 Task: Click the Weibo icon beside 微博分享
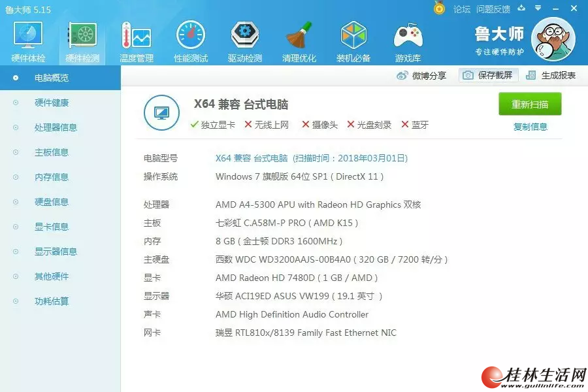[x=402, y=75]
